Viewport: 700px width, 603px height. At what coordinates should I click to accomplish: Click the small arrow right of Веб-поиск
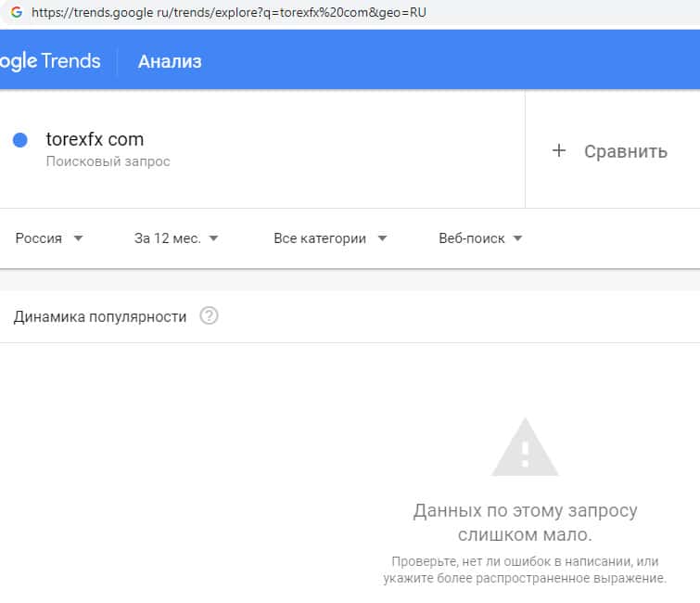click(517, 238)
